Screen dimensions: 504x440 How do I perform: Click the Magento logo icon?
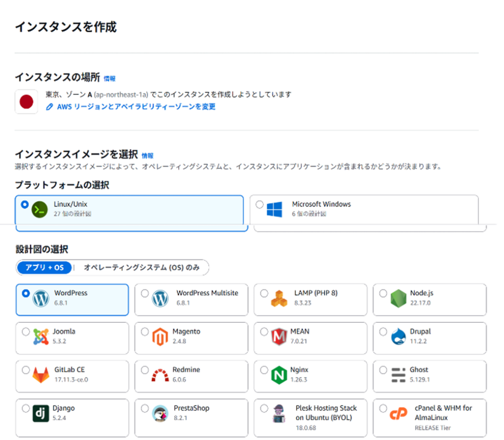click(160, 337)
